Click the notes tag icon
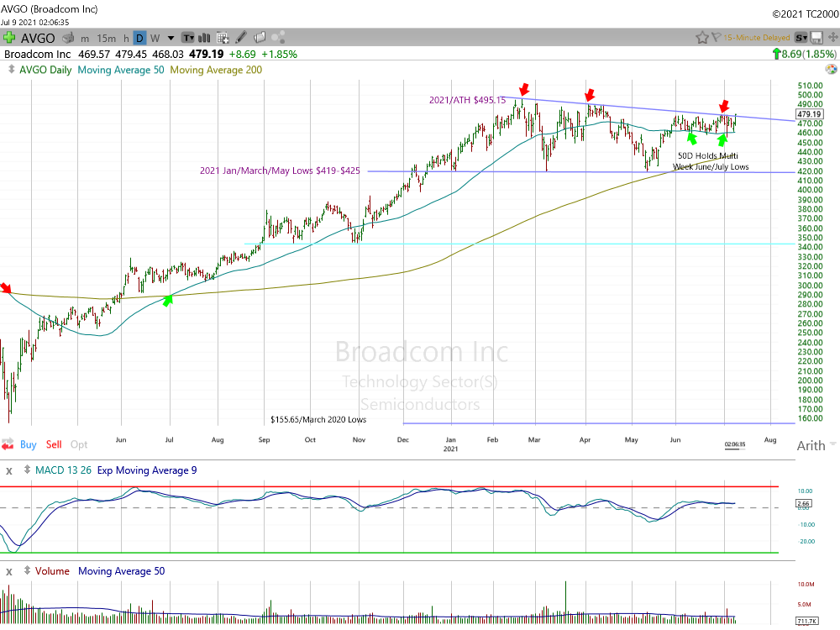Image resolution: width=840 pixels, height=630 pixels. click(260, 38)
